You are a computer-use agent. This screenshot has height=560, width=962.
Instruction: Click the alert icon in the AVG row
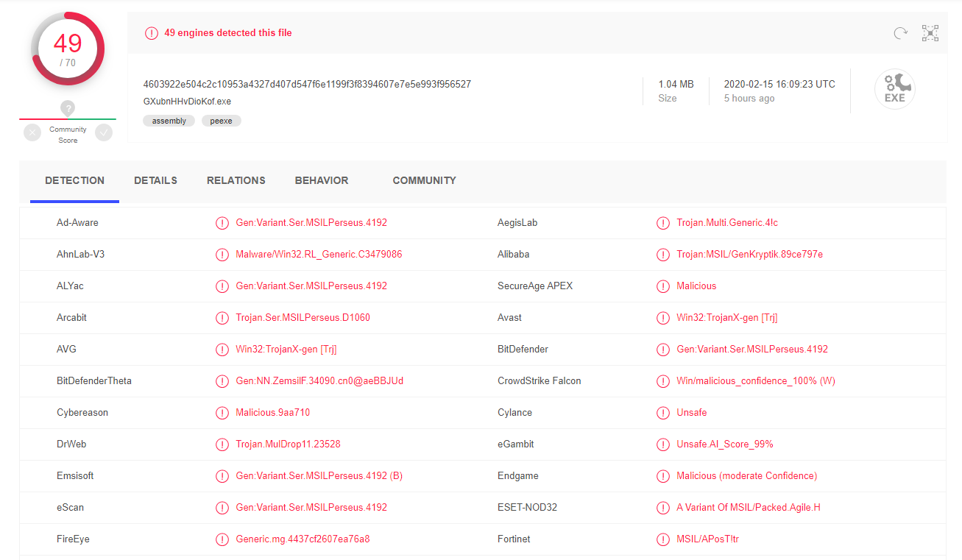click(222, 350)
